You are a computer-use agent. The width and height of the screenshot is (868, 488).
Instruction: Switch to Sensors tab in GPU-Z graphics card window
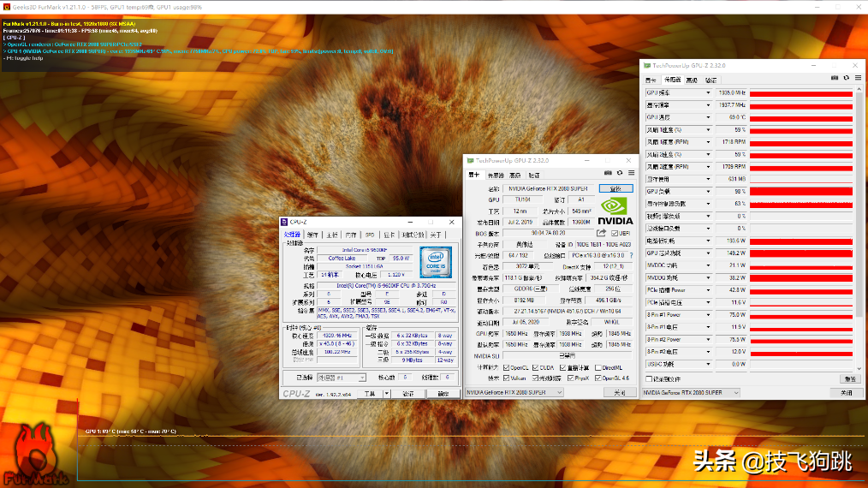(495, 175)
